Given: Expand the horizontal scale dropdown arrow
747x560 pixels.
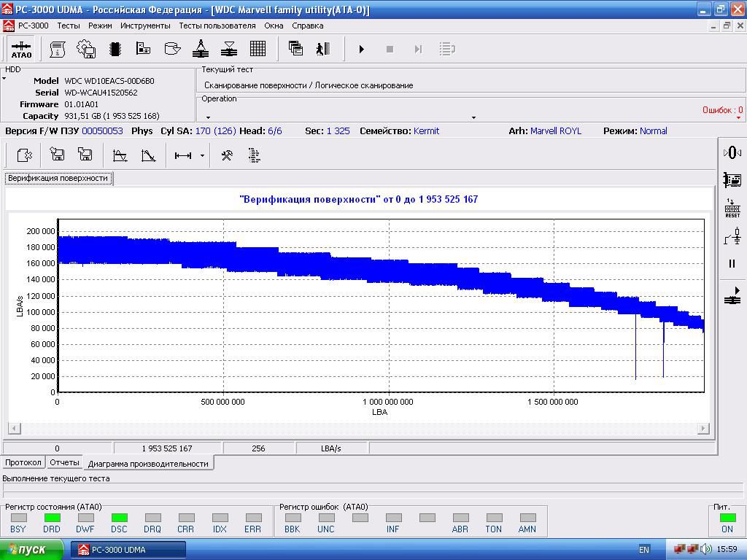Looking at the screenshot, I should pos(202,155).
